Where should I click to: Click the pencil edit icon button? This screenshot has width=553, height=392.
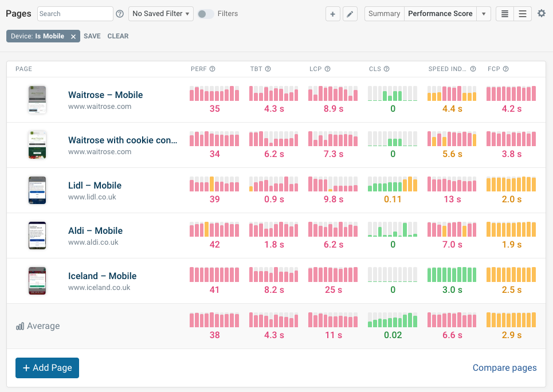click(350, 14)
